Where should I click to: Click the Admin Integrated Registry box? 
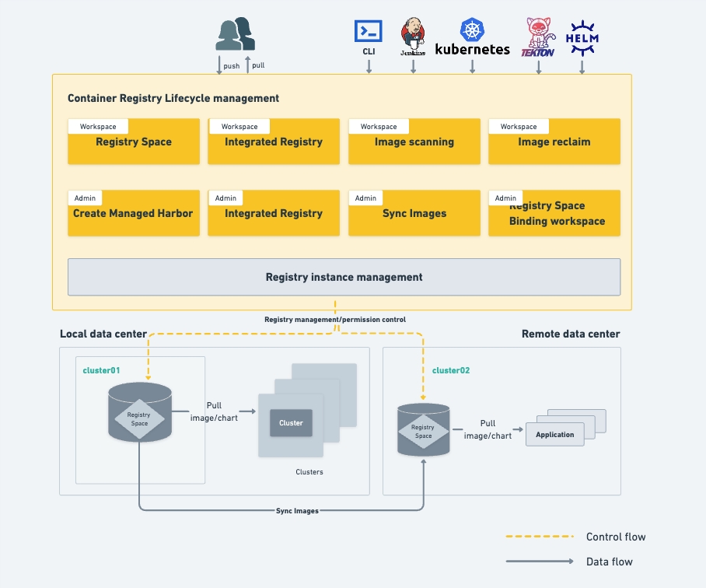coord(274,213)
